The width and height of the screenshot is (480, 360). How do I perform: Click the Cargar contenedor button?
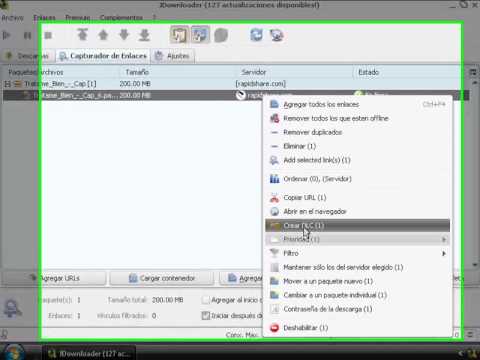[162, 278]
